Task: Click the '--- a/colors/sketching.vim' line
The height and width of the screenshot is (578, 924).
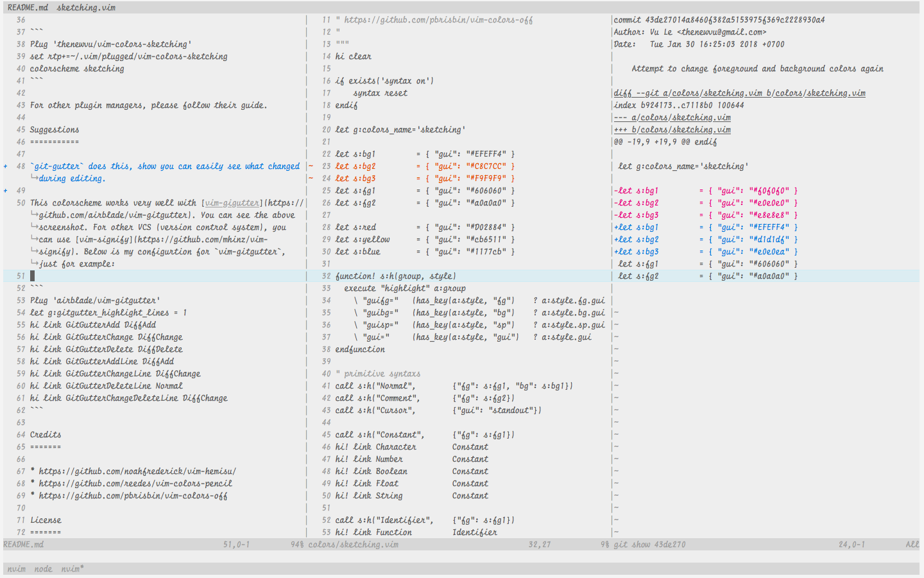Action: point(672,118)
